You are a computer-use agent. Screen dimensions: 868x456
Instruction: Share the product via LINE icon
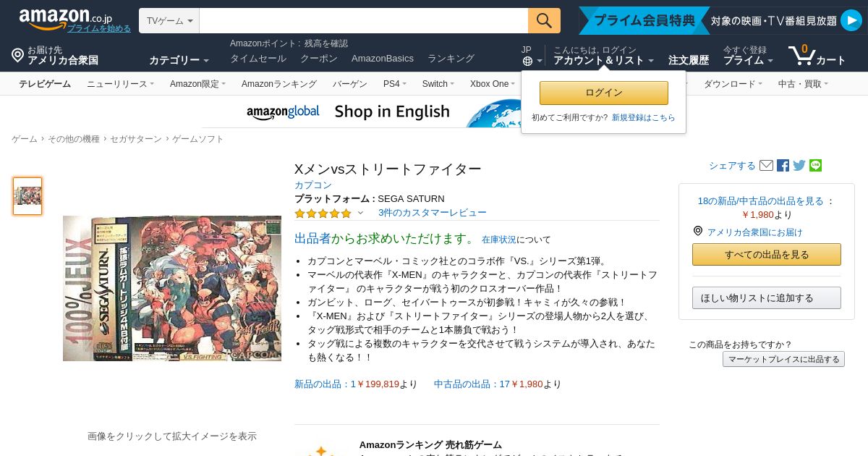coord(816,166)
